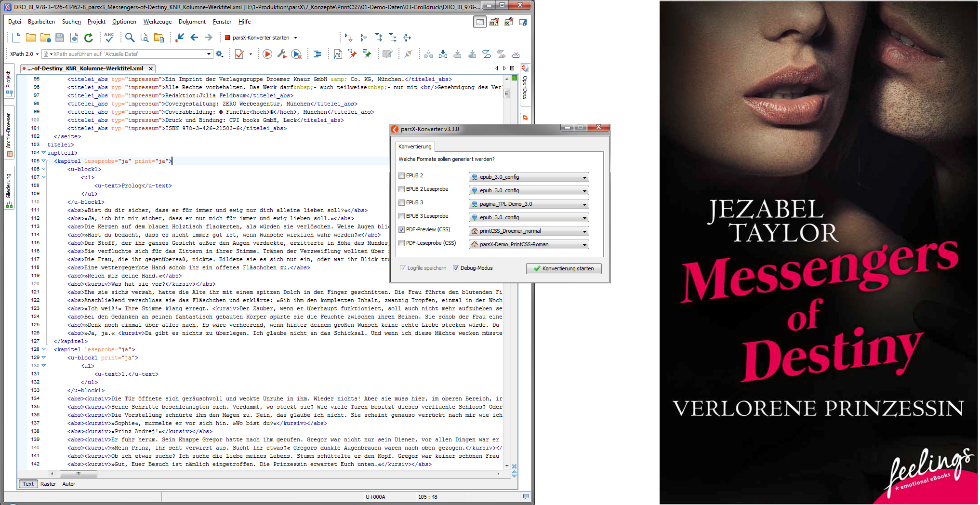Open Find/Replace with the magnifier icon
The height and width of the screenshot is (505, 980).
[x=130, y=38]
